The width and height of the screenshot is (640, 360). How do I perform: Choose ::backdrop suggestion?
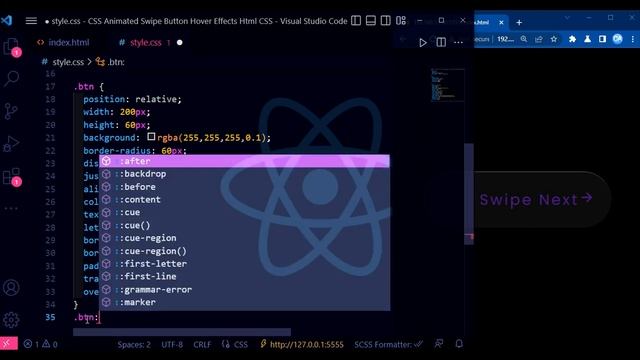click(x=244, y=174)
